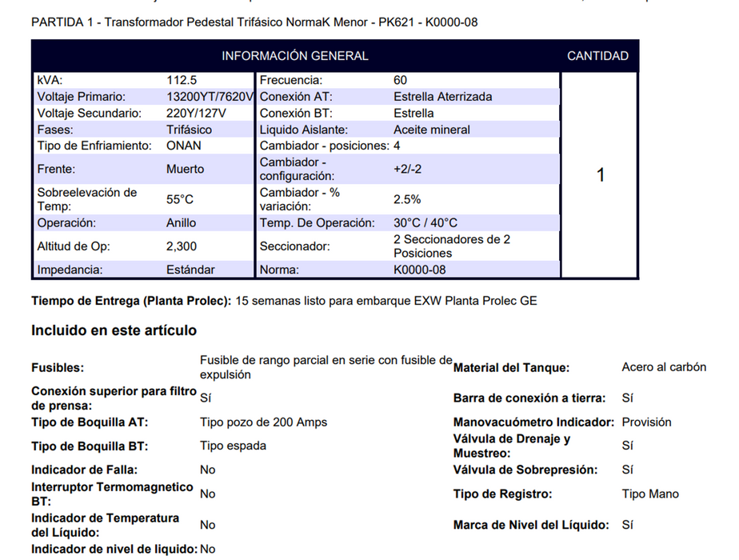
Task: Select the Fusibles description text
Action: (x=326, y=367)
